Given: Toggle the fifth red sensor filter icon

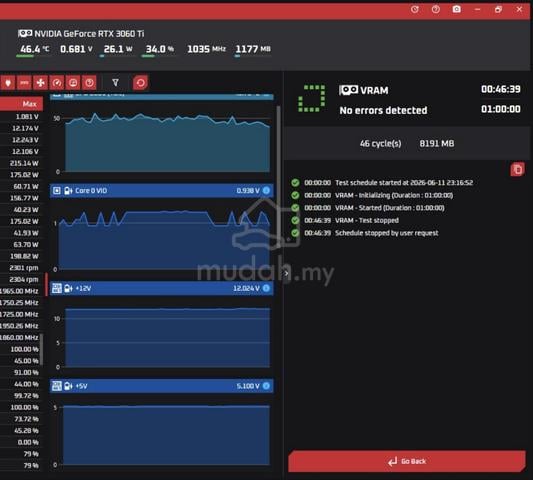Looking at the screenshot, I should click(73, 83).
